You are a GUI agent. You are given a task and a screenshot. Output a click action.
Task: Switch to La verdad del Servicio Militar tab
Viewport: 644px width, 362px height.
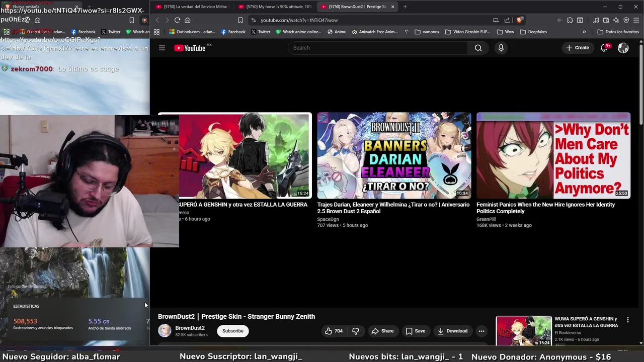point(192,7)
